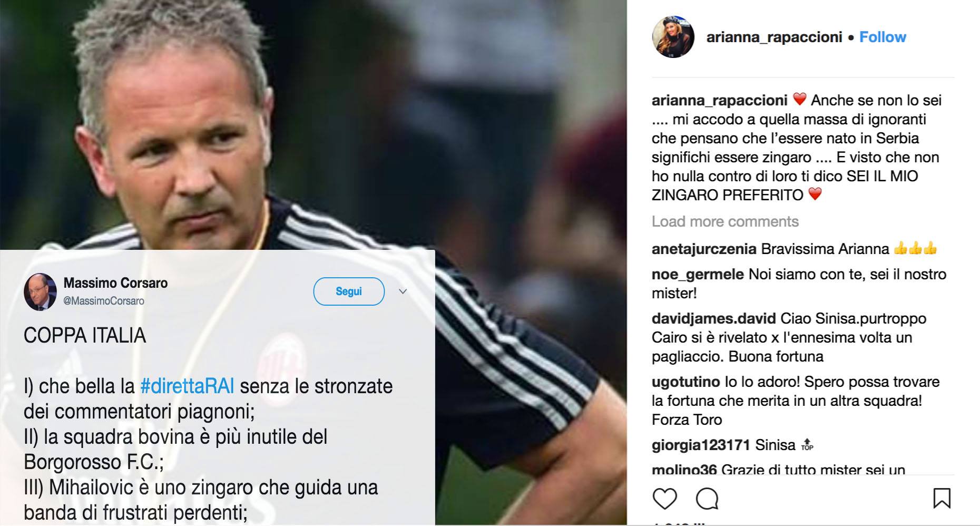The height and width of the screenshot is (526, 980).
Task: Save post with bookmark icon
Action: click(x=942, y=499)
